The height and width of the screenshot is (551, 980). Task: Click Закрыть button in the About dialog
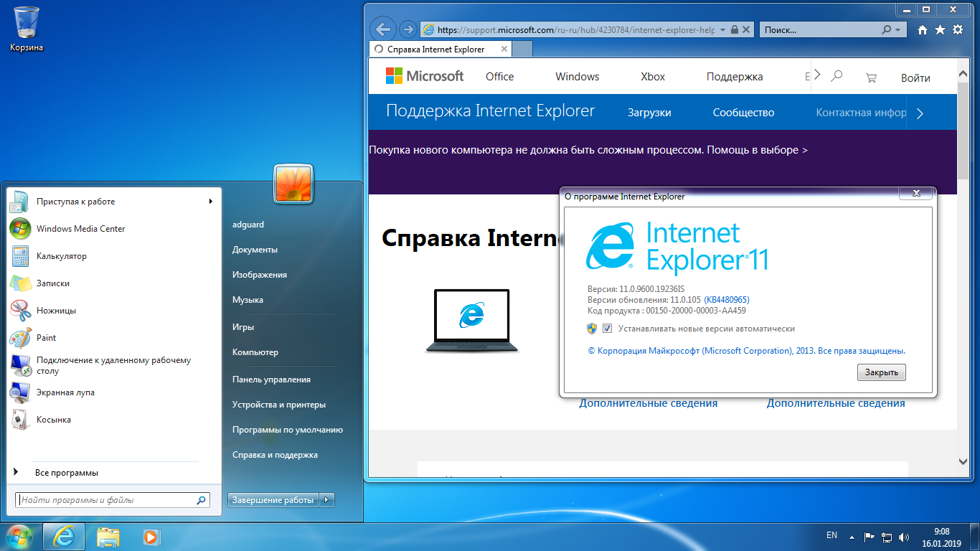[x=882, y=372]
